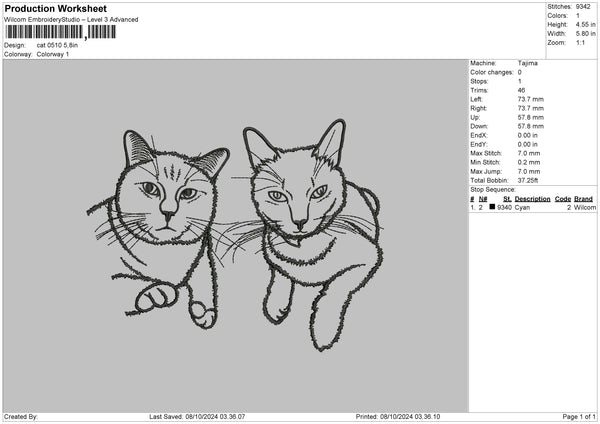Click the Stop Sequence heading
600x424 pixels.
[493, 190]
